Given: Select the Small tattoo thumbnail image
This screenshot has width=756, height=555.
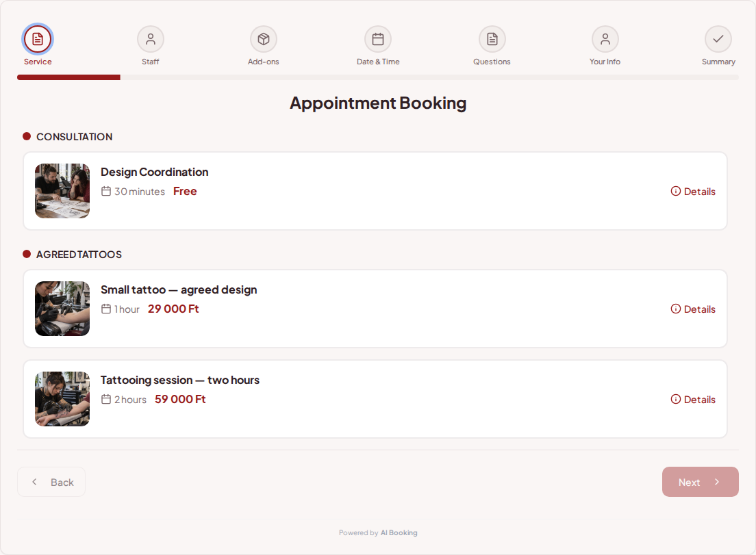Looking at the screenshot, I should point(62,309).
